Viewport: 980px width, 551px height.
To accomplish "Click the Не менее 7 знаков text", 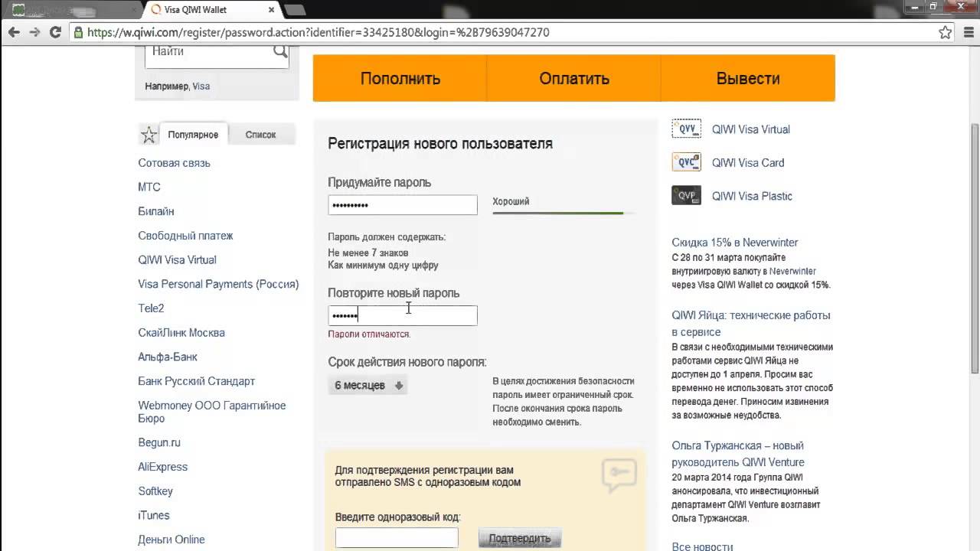I will 368,253.
